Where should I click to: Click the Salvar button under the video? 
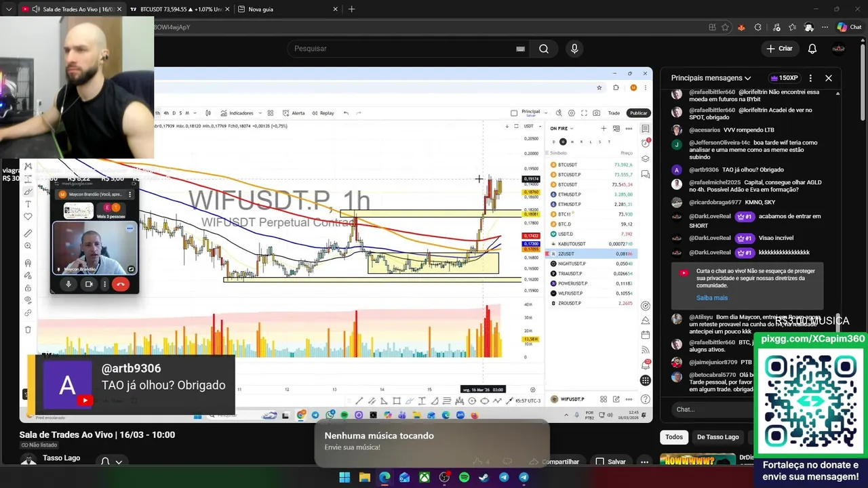[610, 462]
